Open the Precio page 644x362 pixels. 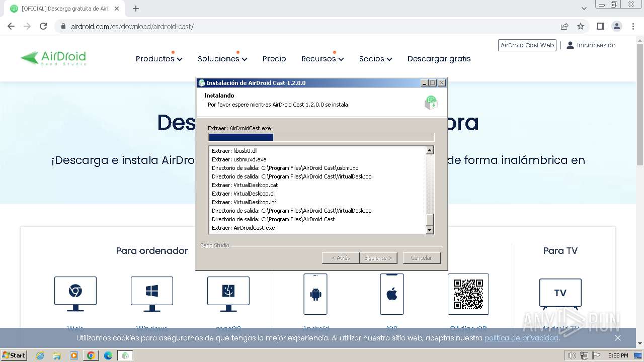click(x=274, y=59)
